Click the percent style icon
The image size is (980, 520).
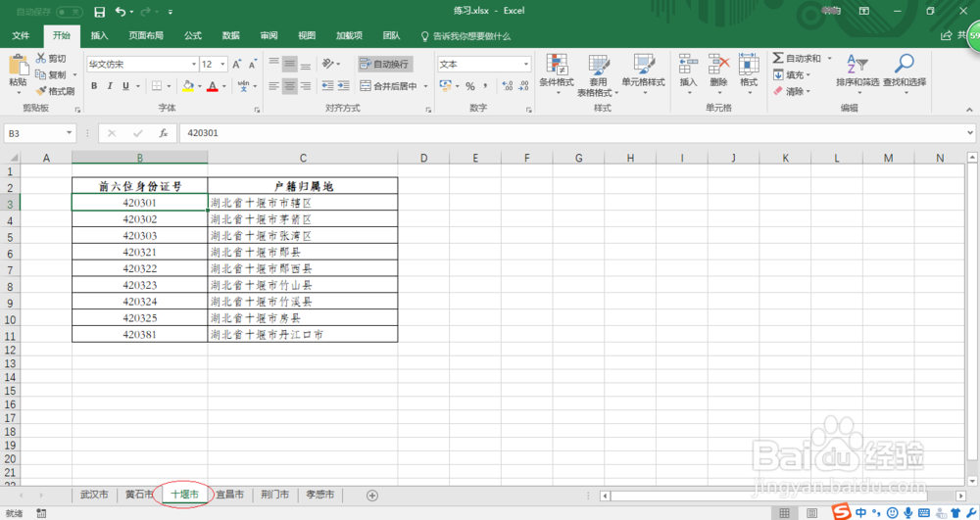pyautogui.click(x=470, y=86)
